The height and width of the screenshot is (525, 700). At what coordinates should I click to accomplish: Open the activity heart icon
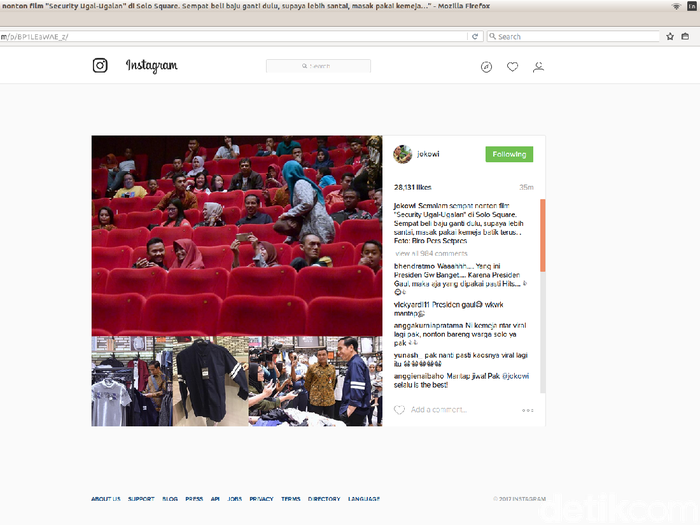(x=512, y=67)
